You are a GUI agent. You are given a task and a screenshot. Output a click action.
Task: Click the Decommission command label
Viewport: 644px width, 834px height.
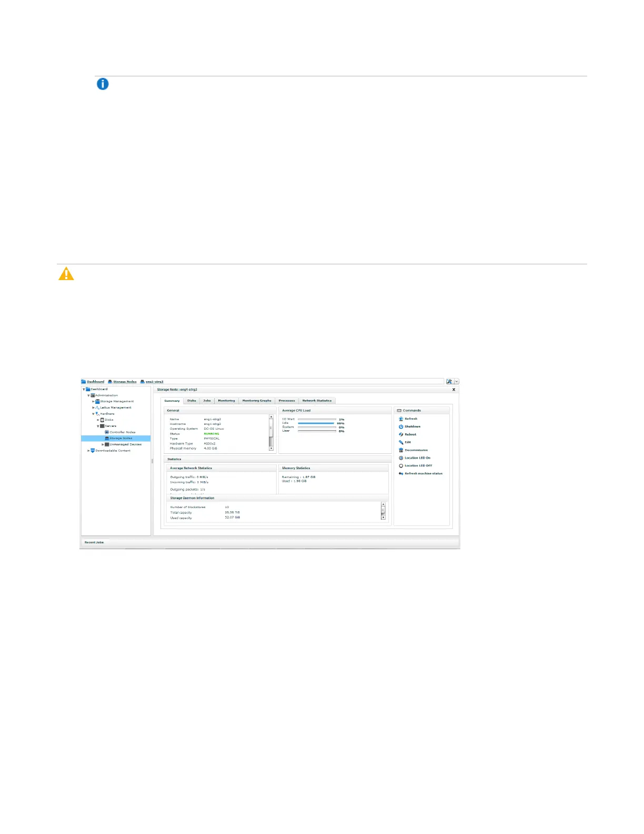click(x=416, y=450)
